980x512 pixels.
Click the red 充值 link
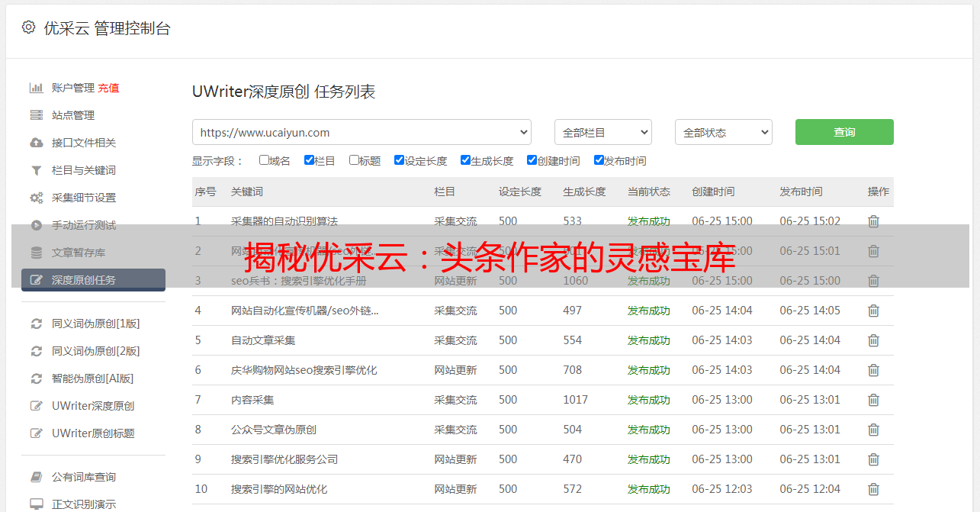pyautogui.click(x=108, y=88)
